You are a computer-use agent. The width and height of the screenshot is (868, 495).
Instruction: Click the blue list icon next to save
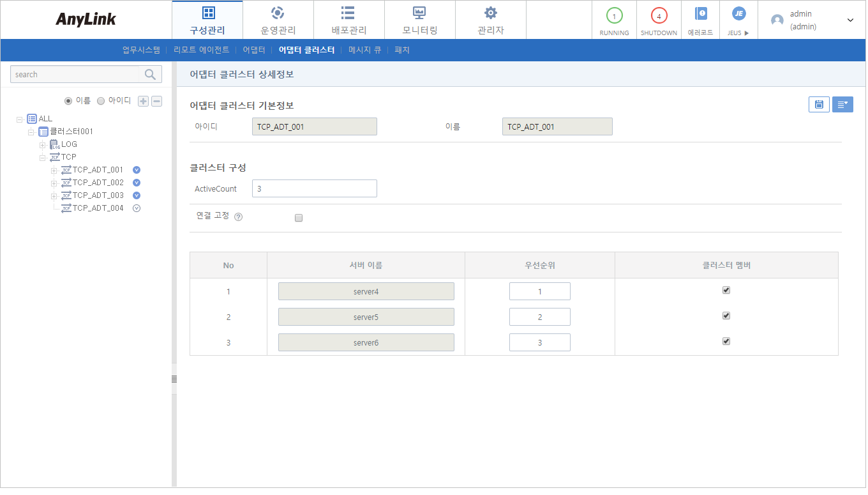pyautogui.click(x=842, y=104)
